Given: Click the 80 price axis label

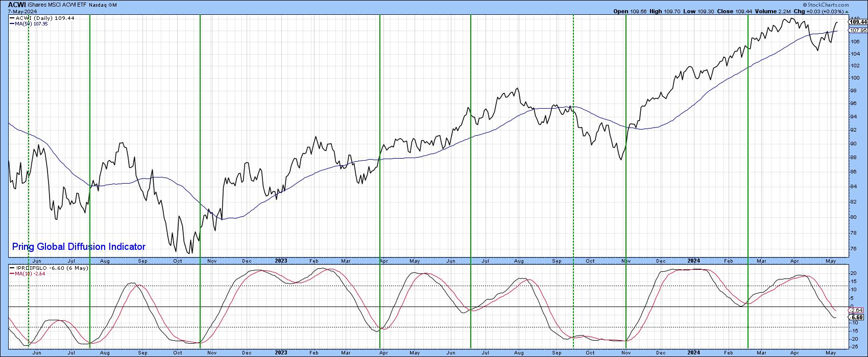Looking at the screenshot, I should click(x=853, y=217).
